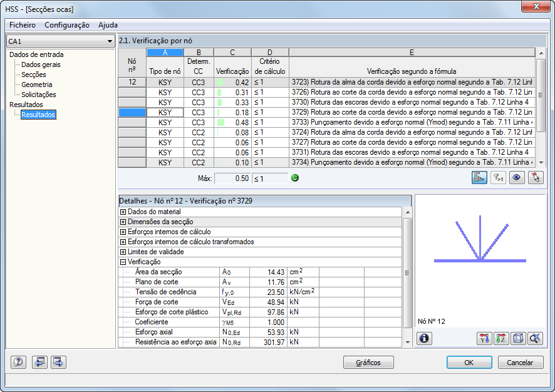This screenshot has width=555, height=392.
Task: Expand Esforços internos de cálculo transformados
Action: 123,242
